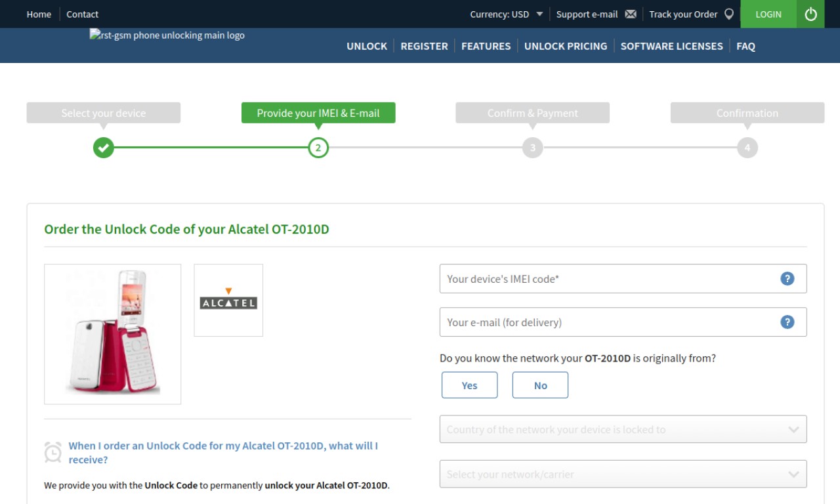The image size is (840, 504).
Task: Click the Contact link
Action: pos(82,14)
